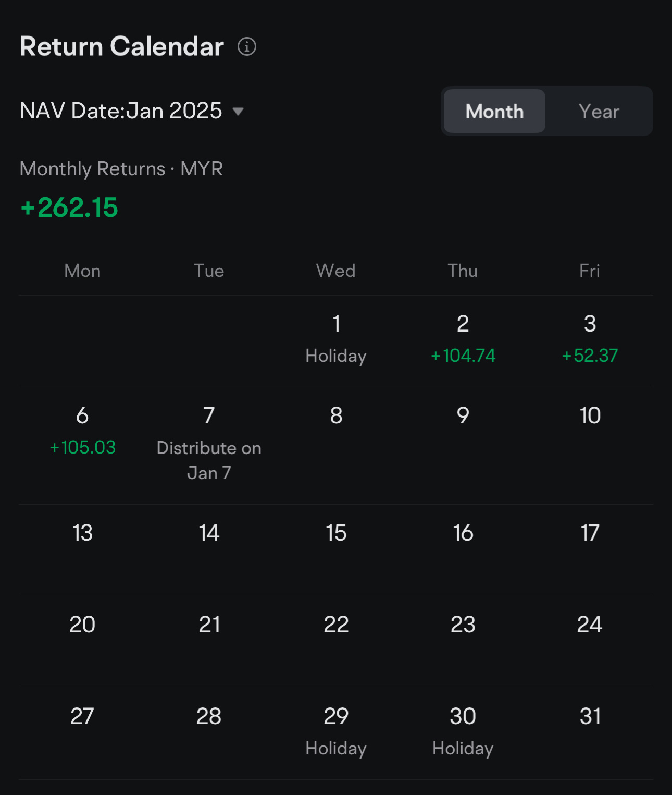Screen dimensions: 672x795
Task: Click the Thu column header
Action: click(463, 271)
